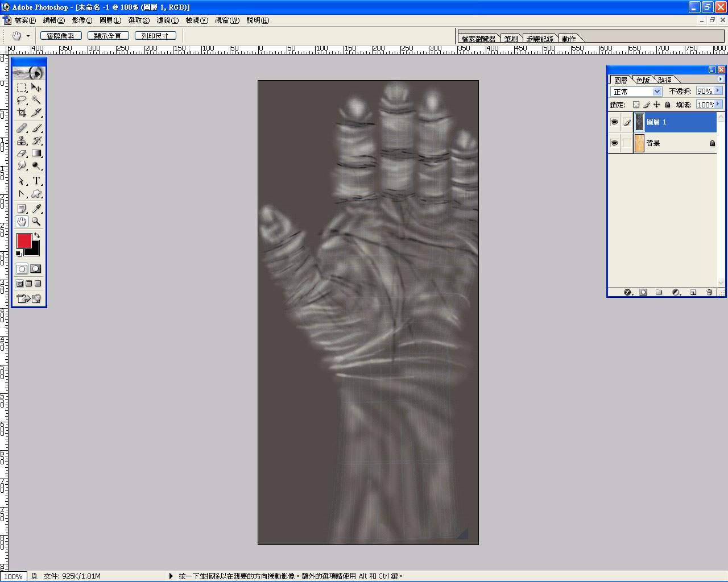Select the Crop tool
Screen dimensions: 728x582
22,113
